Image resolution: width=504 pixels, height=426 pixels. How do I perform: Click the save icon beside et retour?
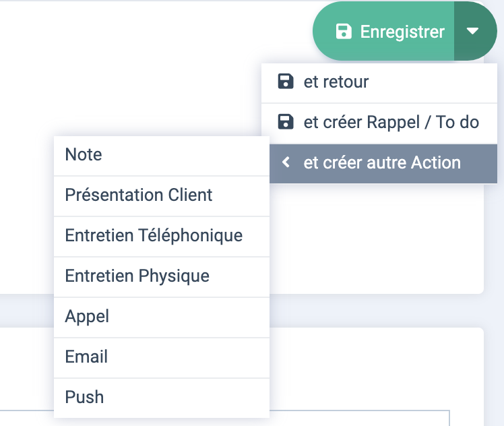point(286,82)
